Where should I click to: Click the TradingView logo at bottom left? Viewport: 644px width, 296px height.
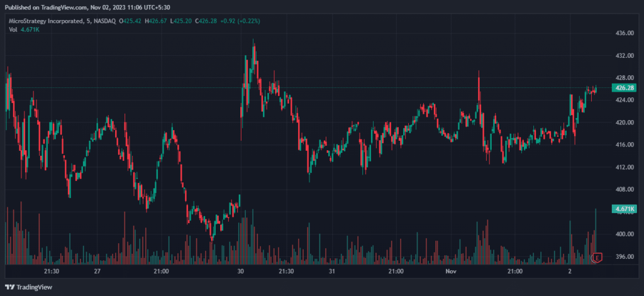[x=28, y=287]
